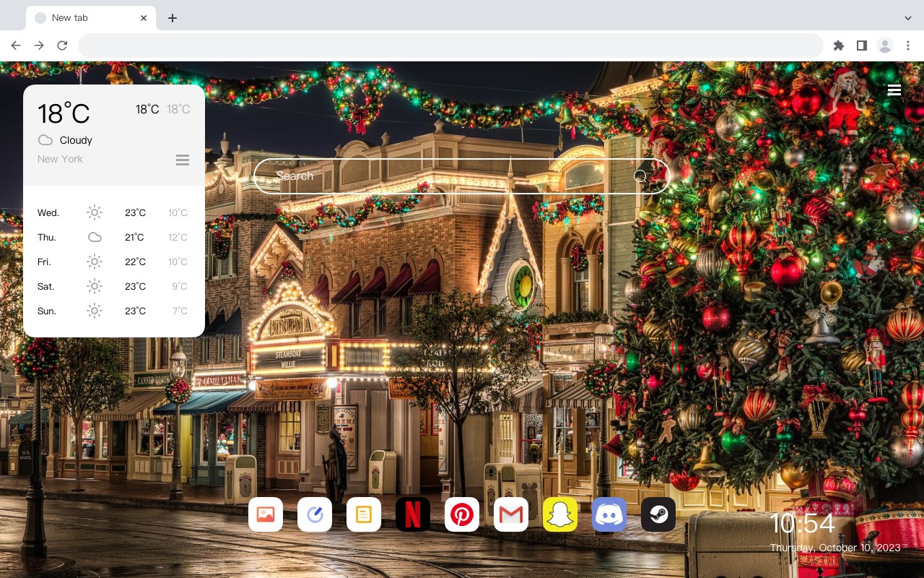Click the Thursday, October 10, 2023 date
The width and height of the screenshot is (924, 578).
coord(835,548)
